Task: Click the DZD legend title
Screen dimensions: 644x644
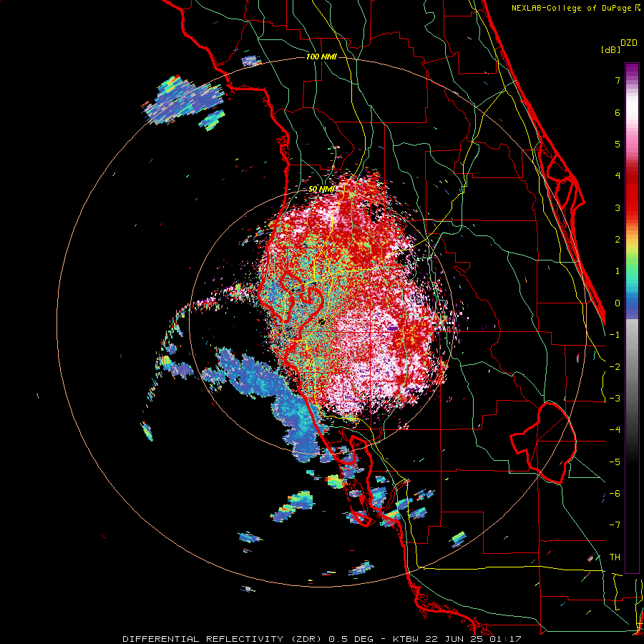Action: [x=629, y=43]
